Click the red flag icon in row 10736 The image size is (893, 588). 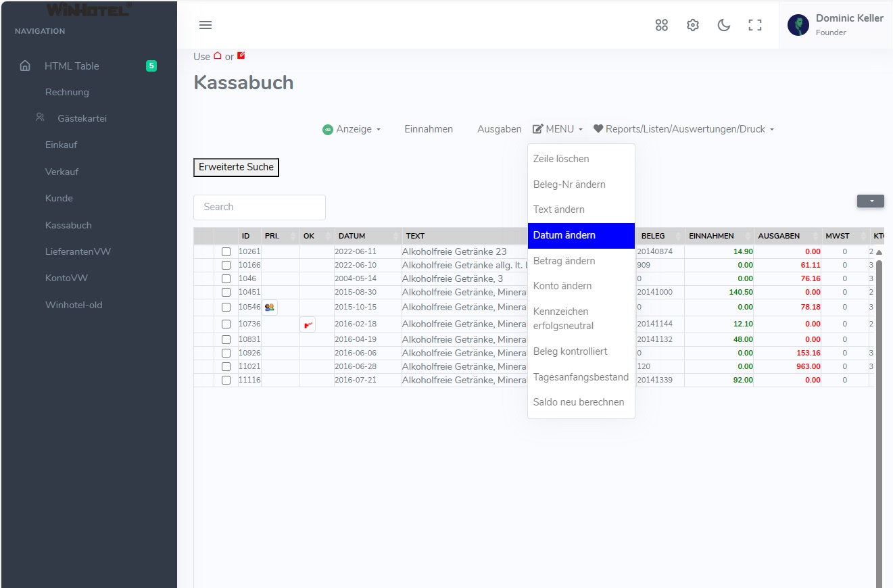coord(308,324)
